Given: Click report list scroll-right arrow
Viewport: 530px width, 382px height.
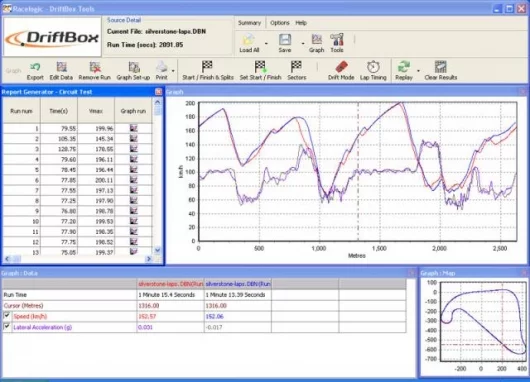Looking at the screenshot, I should coord(149,259).
